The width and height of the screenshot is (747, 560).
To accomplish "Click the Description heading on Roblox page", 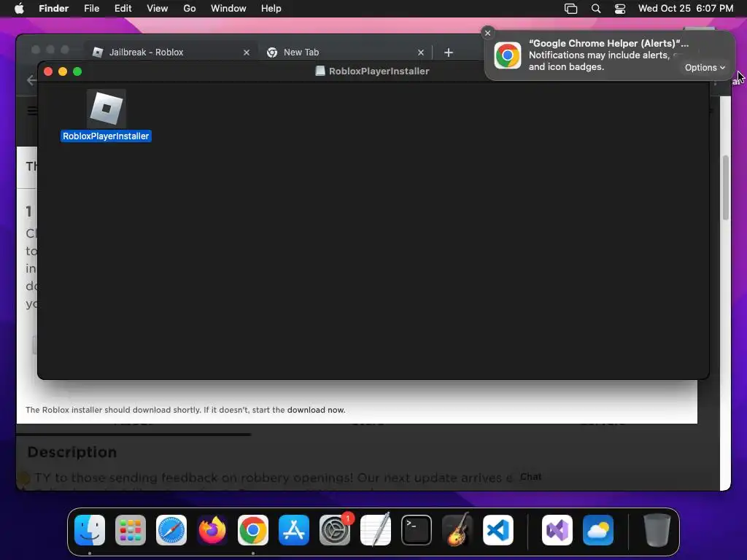I will (x=72, y=452).
